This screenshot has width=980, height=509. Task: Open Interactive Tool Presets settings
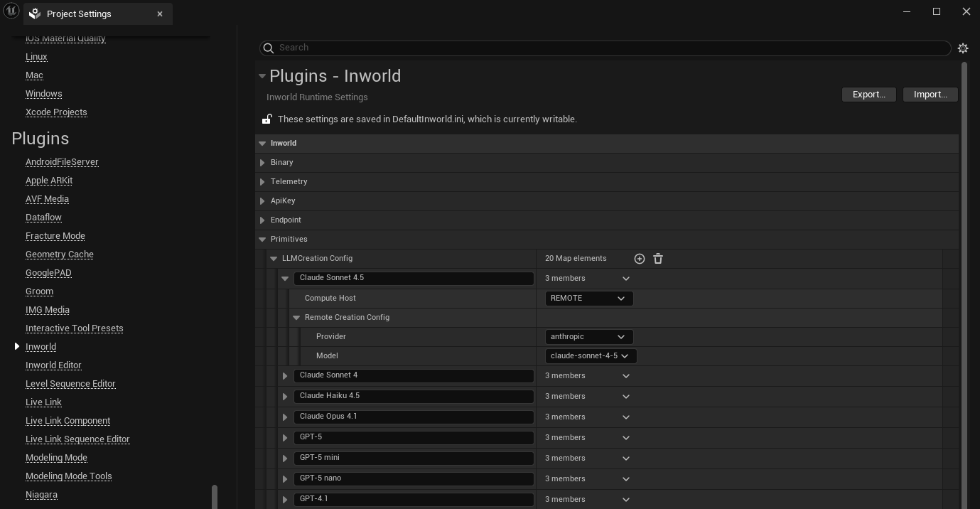point(74,328)
